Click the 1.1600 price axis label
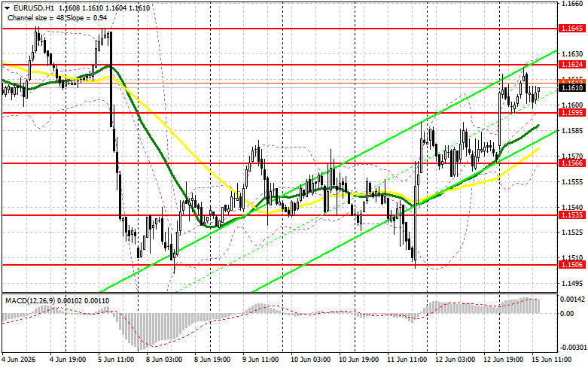 572,105
